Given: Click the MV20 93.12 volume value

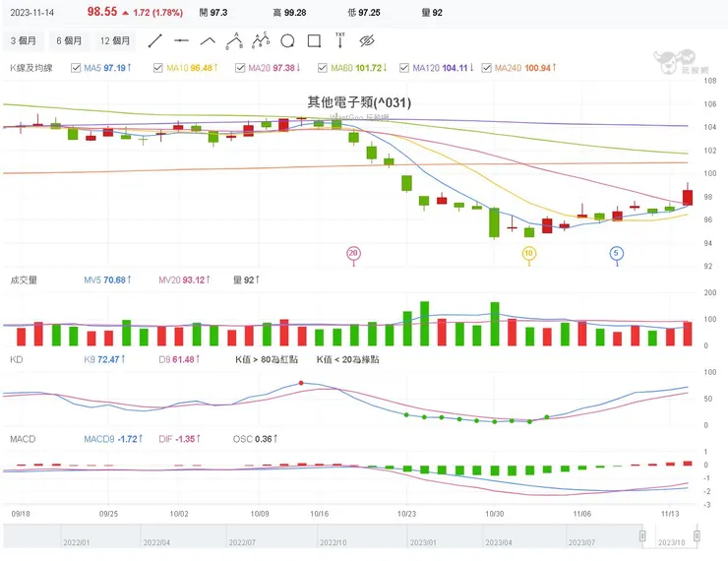Looking at the screenshot, I should click(x=184, y=280).
